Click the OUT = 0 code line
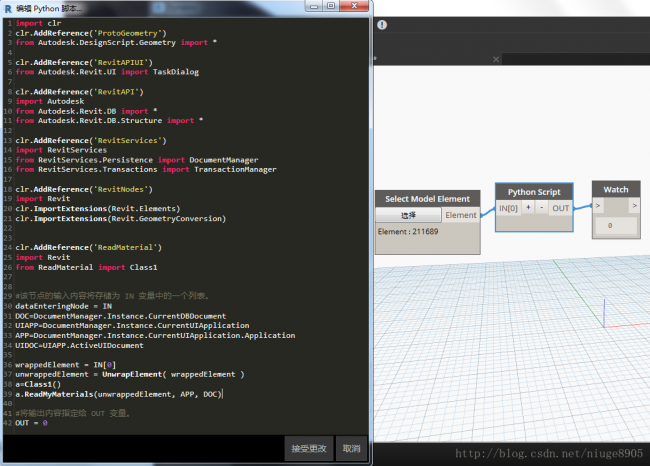650x466 pixels. point(32,423)
